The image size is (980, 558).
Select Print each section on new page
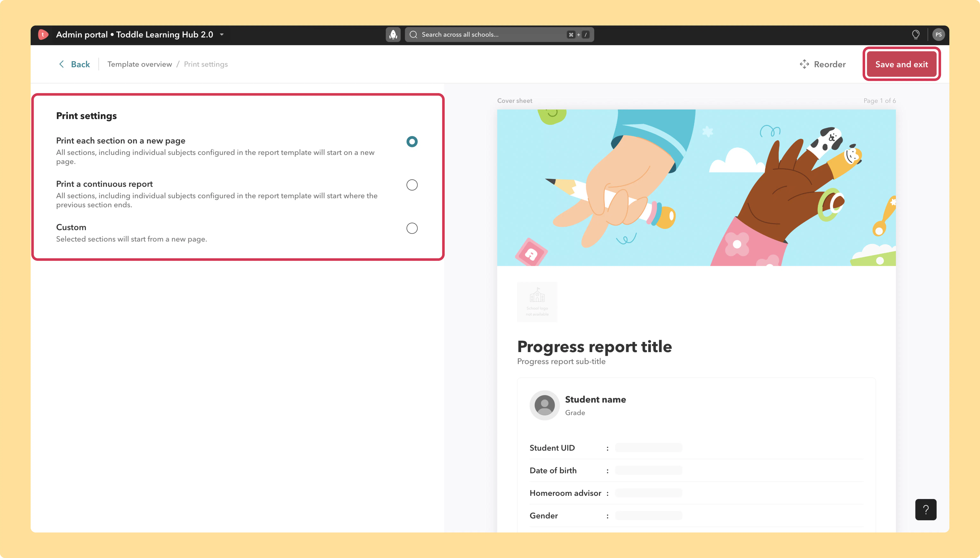click(x=412, y=141)
